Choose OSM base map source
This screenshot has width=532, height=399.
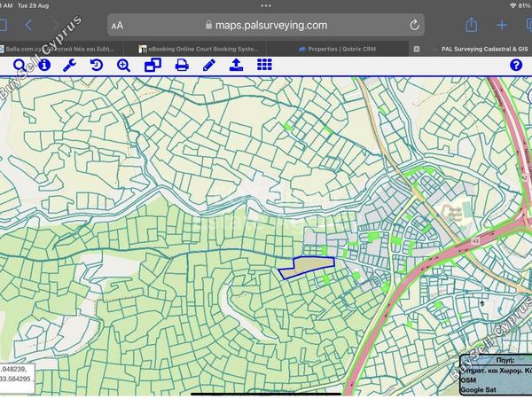[x=468, y=380]
